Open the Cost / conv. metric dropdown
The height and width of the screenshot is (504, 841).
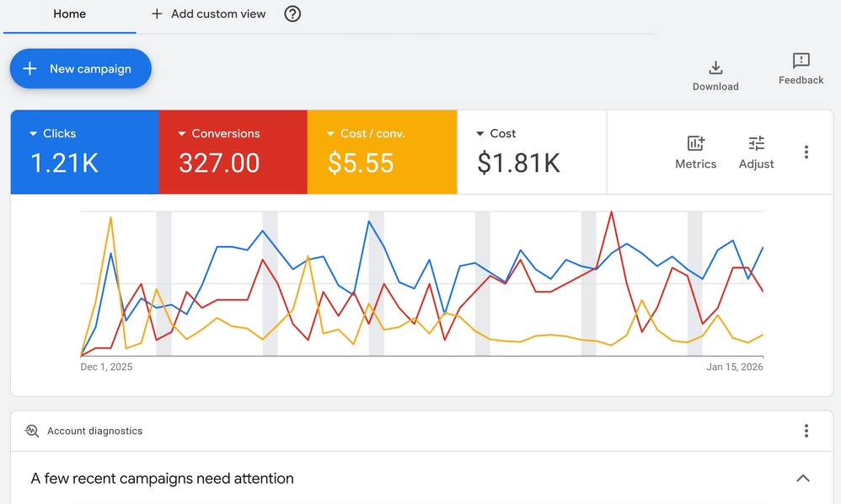330,133
